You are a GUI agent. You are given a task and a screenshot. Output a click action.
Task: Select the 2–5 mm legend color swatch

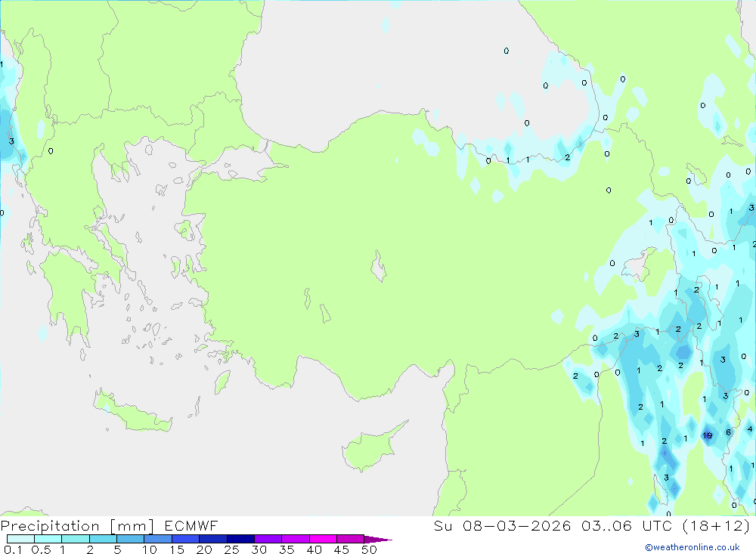point(103,539)
